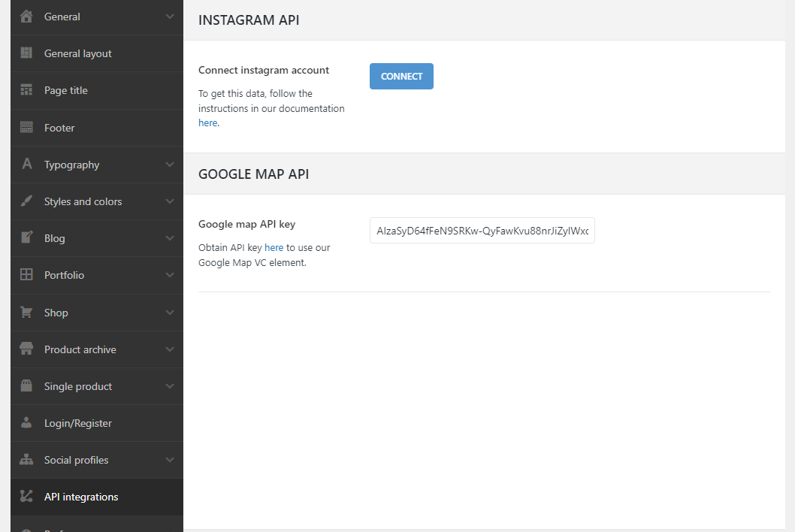Click the Product archive store icon
Screen dimensions: 795x532
coord(26,349)
